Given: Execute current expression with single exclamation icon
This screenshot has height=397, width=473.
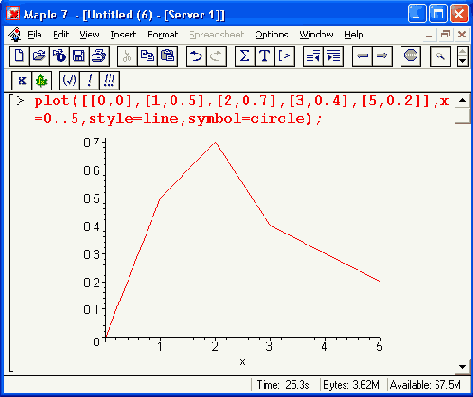Looking at the screenshot, I should point(89,81).
